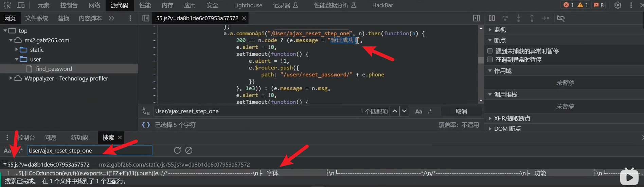Toggle the device toolbar icon
The height and width of the screenshot is (187, 644).
(x=21, y=5)
